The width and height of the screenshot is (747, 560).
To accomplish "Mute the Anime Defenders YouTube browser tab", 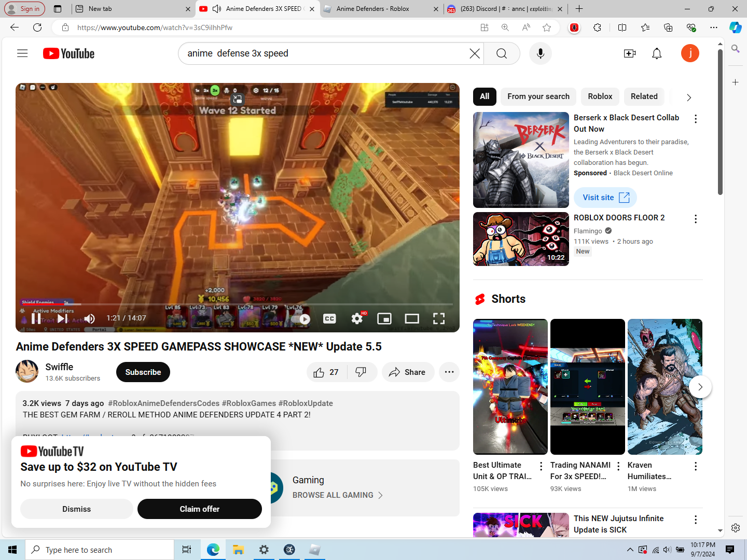I will pos(217,9).
